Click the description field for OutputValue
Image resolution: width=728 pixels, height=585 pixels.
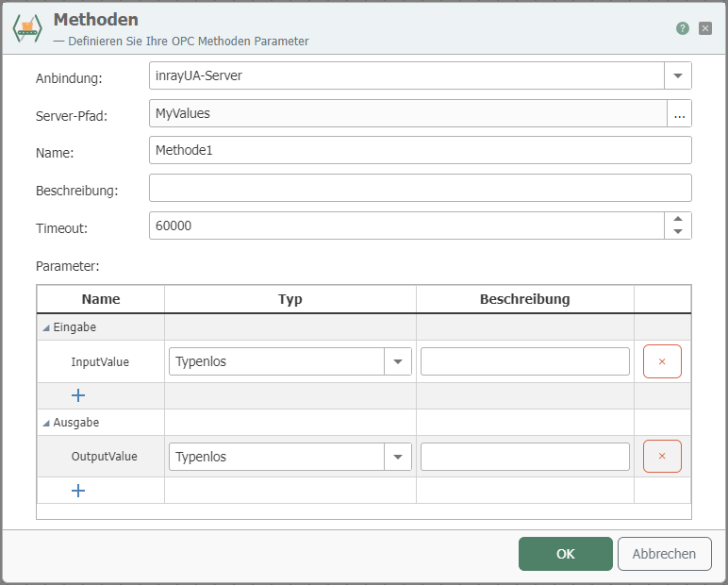tap(524, 457)
